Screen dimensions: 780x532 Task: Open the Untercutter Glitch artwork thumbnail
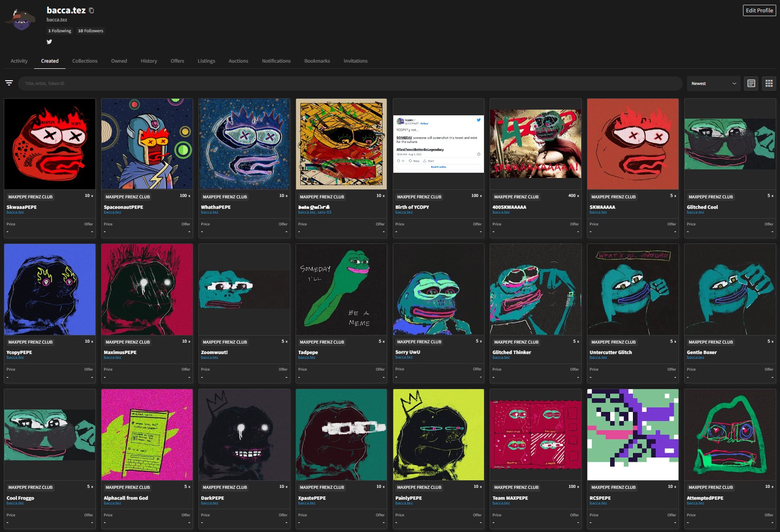pyautogui.click(x=633, y=289)
